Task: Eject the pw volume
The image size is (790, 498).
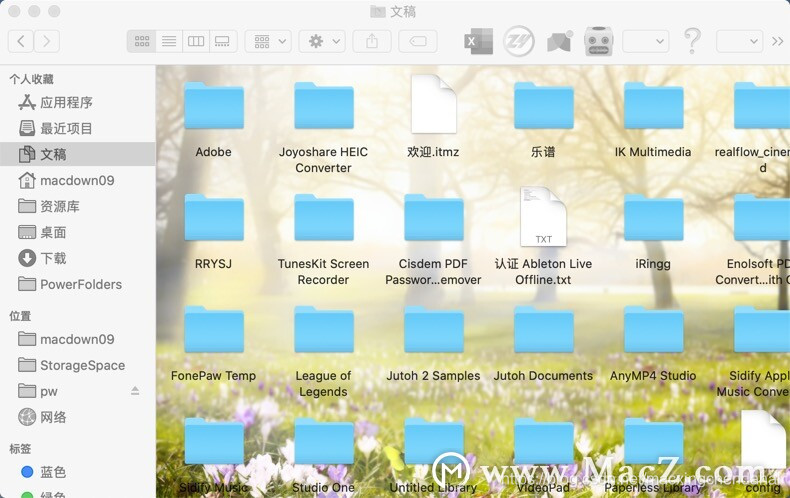Action: (135, 391)
